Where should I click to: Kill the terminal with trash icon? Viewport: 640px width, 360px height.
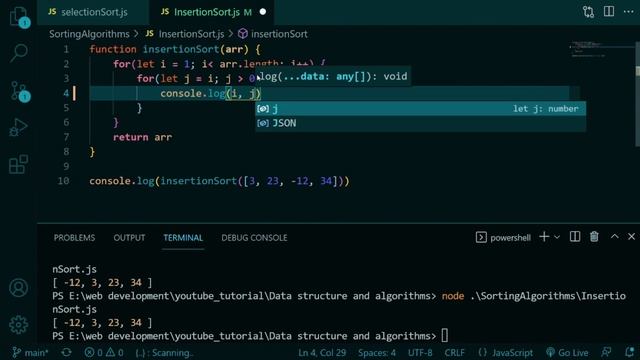pyautogui.click(x=594, y=237)
